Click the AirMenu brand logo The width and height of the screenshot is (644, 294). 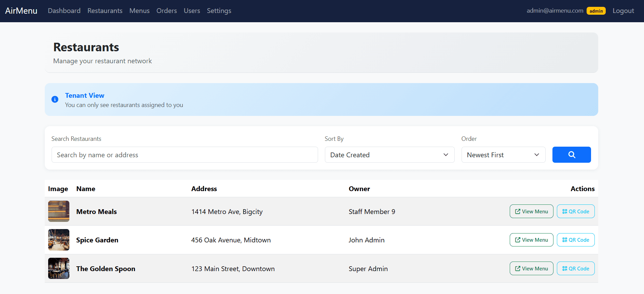click(21, 11)
